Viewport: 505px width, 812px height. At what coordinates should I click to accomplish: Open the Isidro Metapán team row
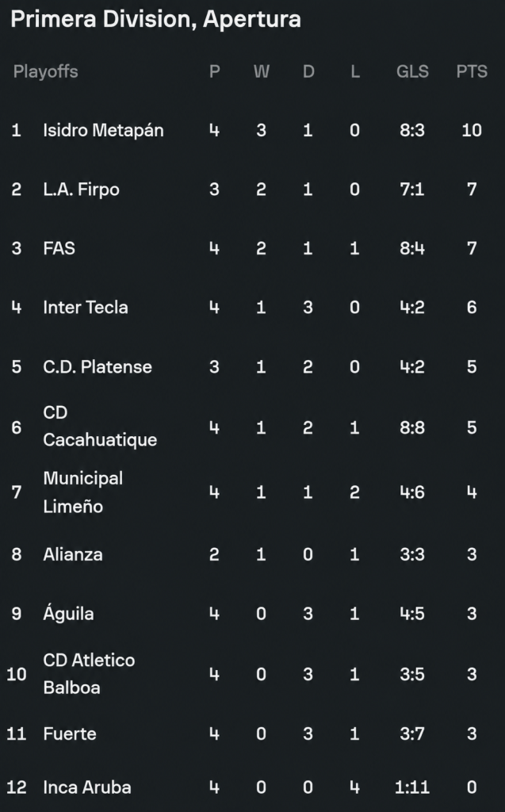(x=252, y=130)
